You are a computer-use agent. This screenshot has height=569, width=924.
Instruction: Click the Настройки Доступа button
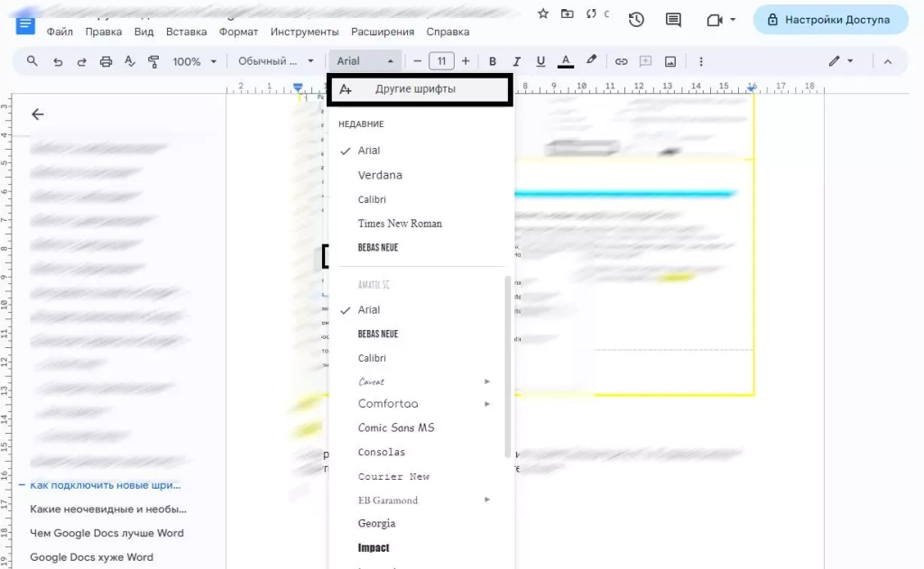tap(829, 19)
